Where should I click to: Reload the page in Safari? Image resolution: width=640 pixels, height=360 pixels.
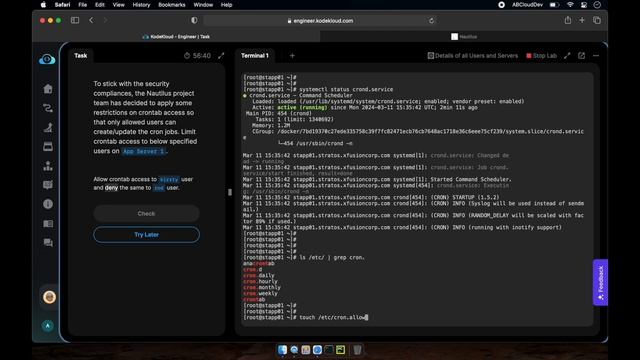tap(431, 20)
